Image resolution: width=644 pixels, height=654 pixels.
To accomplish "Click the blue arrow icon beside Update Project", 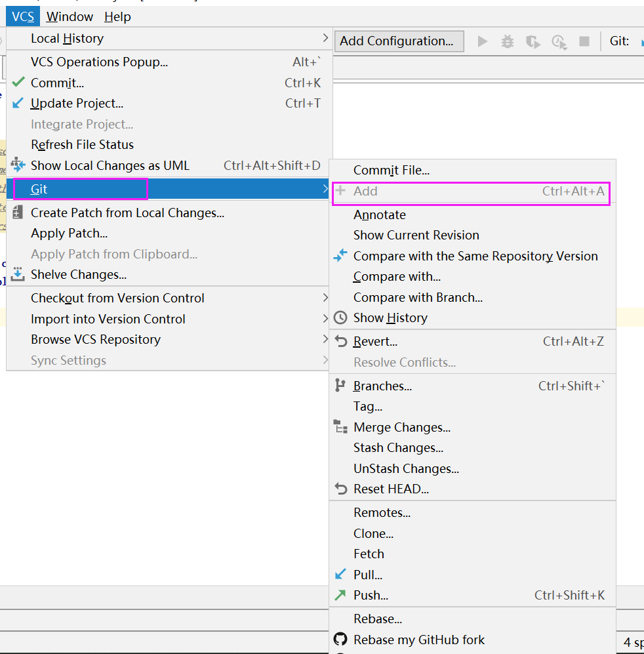I will 18,103.
